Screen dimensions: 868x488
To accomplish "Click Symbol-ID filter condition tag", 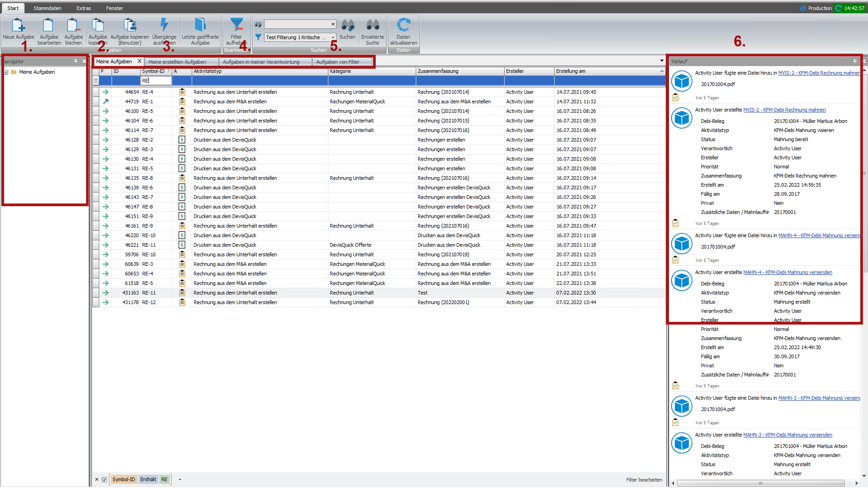I will [x=123, y=479].
